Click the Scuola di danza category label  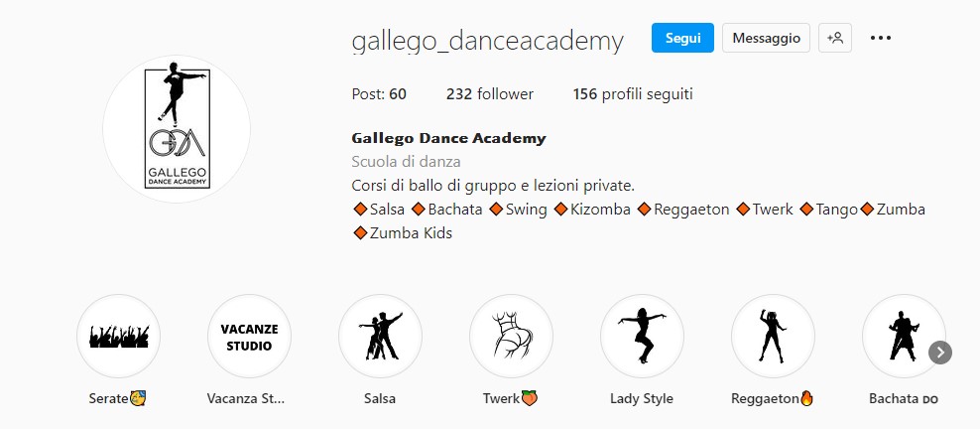pyautogui.click(x=407, y=162)
